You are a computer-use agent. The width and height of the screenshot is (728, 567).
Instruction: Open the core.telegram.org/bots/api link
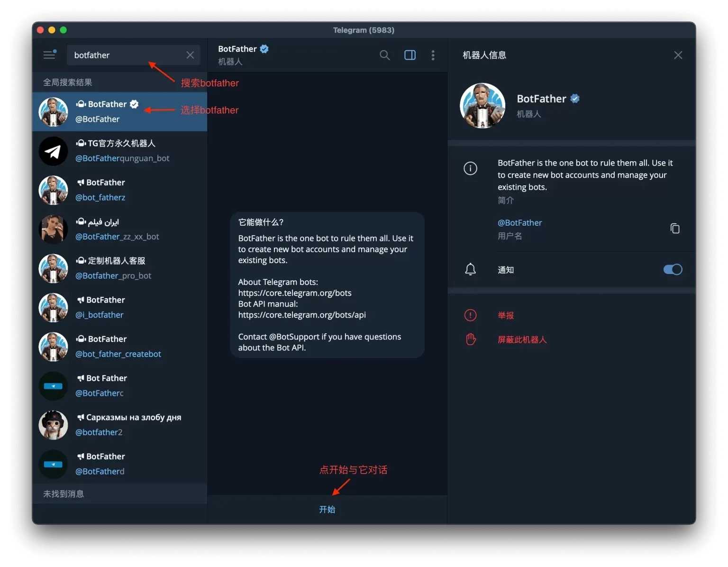tap(302, 315)
